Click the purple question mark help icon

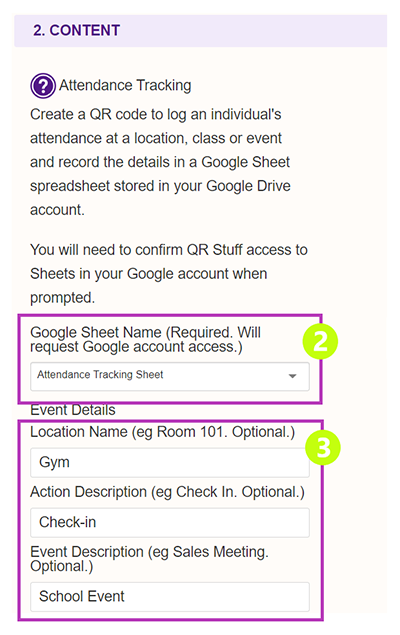click(43, 86)
